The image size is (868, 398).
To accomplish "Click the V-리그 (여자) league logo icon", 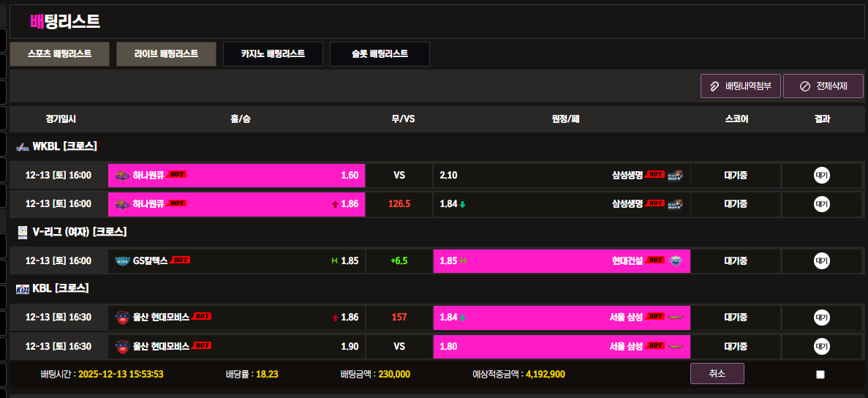I will click(x=22, y=232).
